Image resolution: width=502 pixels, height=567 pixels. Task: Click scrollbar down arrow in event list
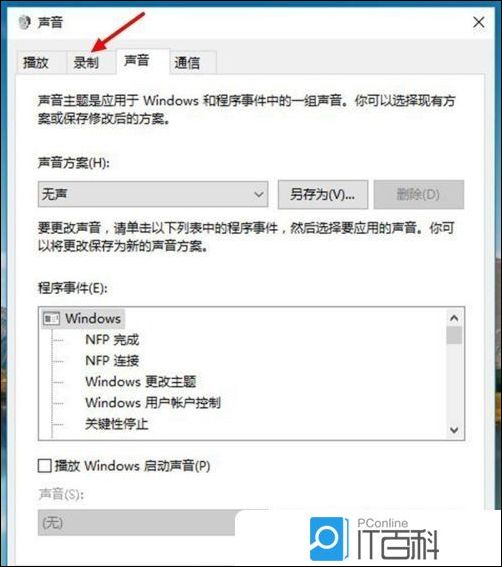[454, 430]
